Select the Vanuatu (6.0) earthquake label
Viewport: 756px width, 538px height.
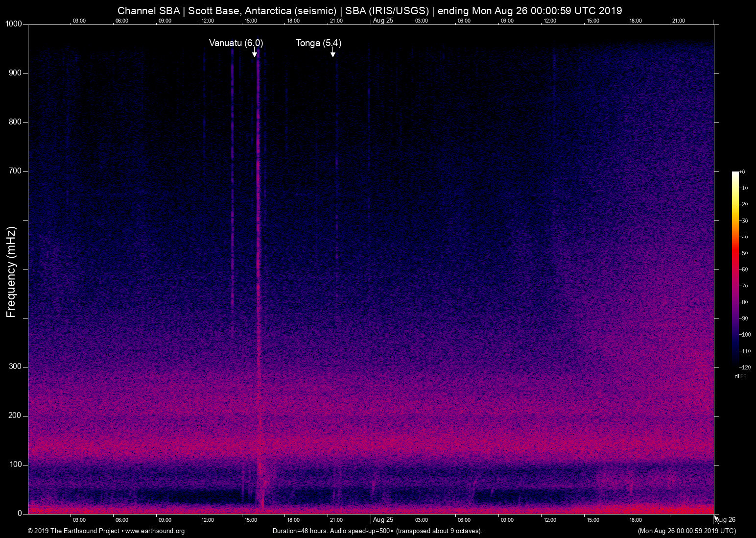(236, 43)
